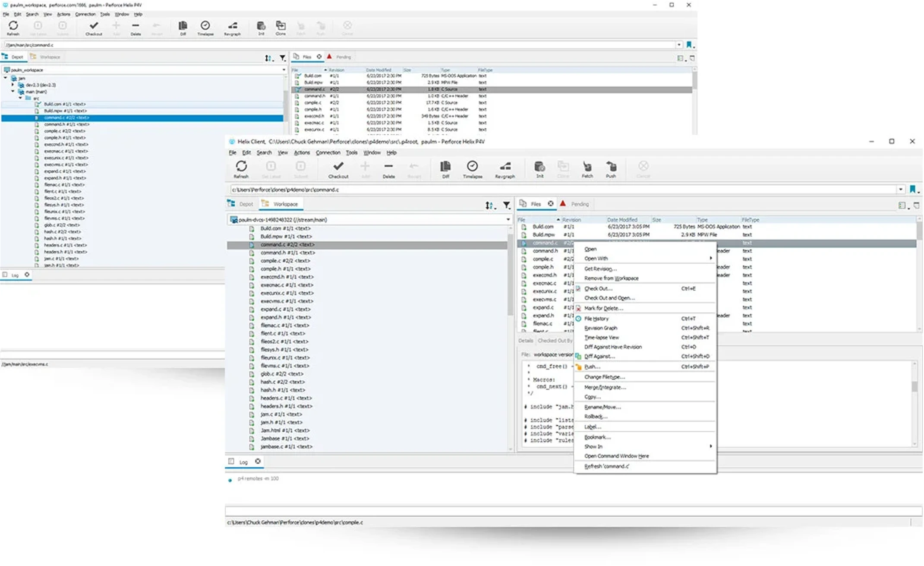Click address path field in paulm_workspace window
924x566 pixels.
click(339, 45)
